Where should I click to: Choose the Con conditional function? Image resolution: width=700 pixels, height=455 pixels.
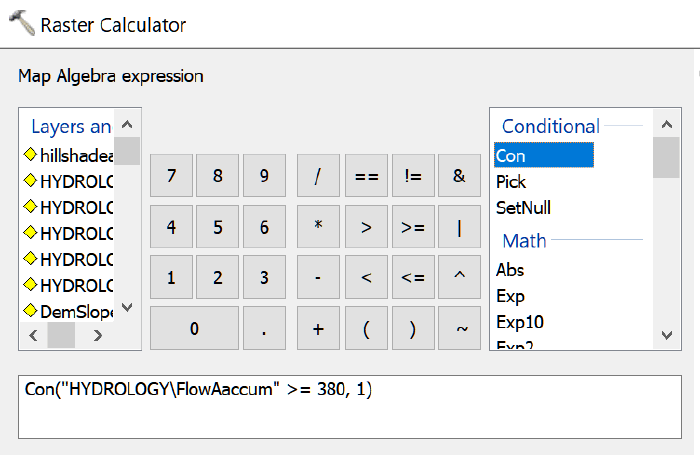point(544,155)
